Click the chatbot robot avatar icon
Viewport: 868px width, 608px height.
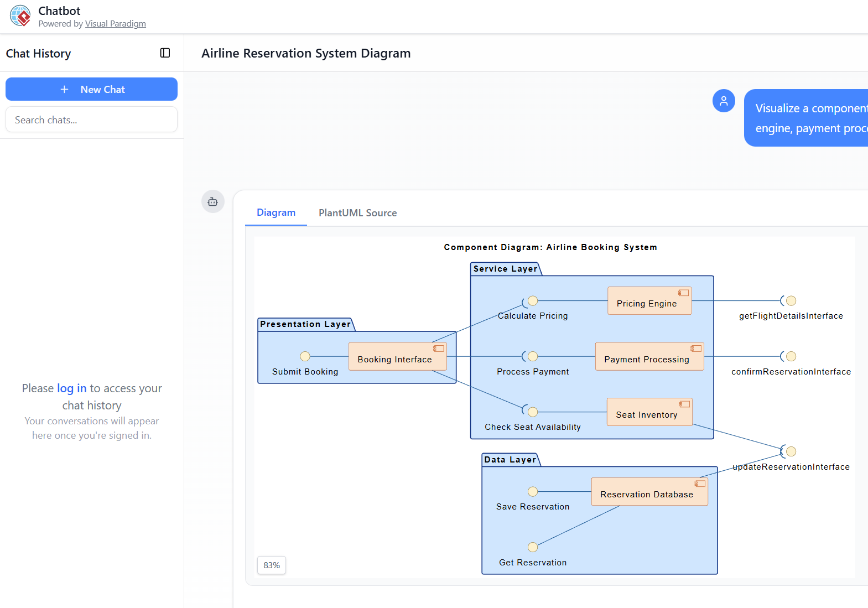click(212, 202)
